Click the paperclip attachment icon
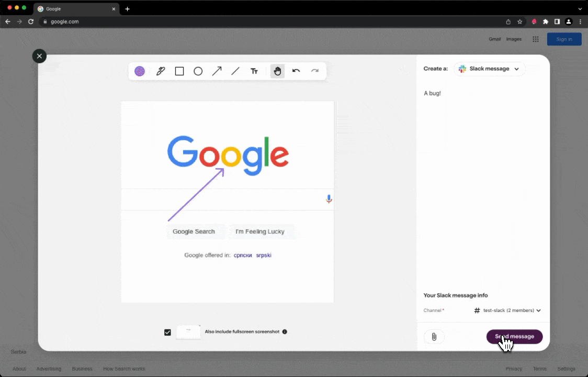Image resolution: width=588 pixels, height=377 pixels. point(434,337)
